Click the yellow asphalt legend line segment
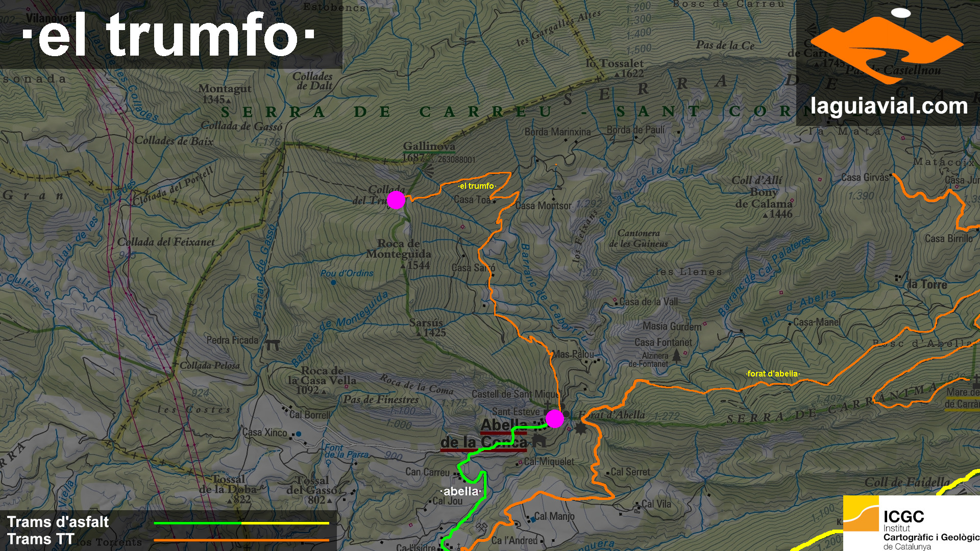This screenshot has height=551, width=980. (285, 523)
